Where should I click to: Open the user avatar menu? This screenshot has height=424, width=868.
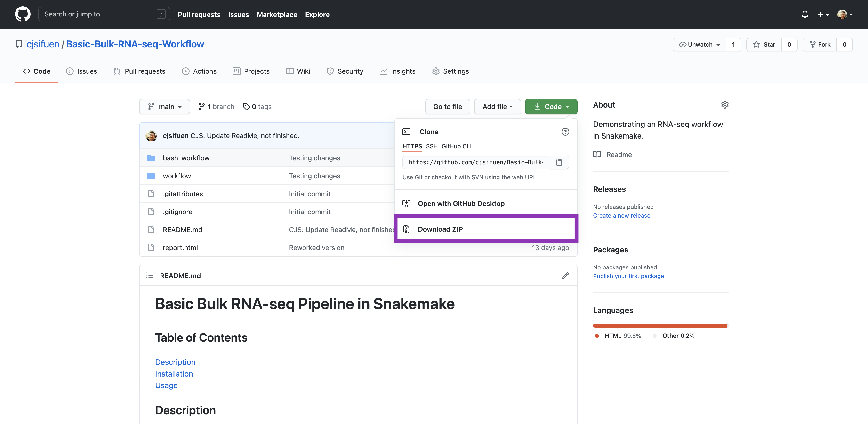point(845,15)
